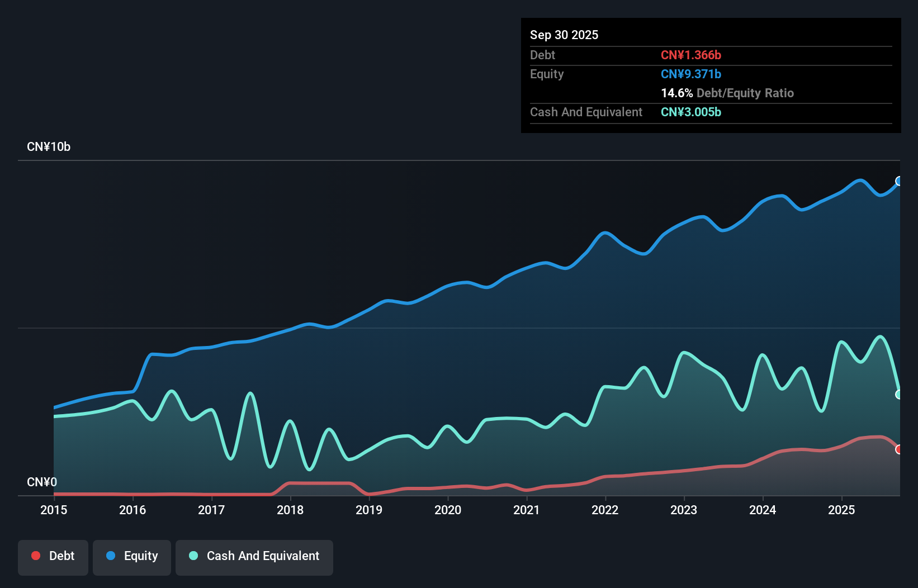This screenshot has width=918, height=588.
Task: Select the Debt endpoint marker on the chart
Action: (x=899, y=449)
